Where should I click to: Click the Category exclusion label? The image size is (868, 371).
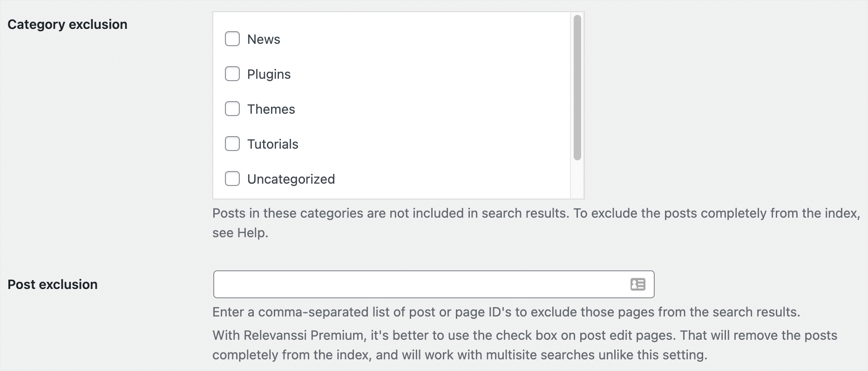coord(68,24)
